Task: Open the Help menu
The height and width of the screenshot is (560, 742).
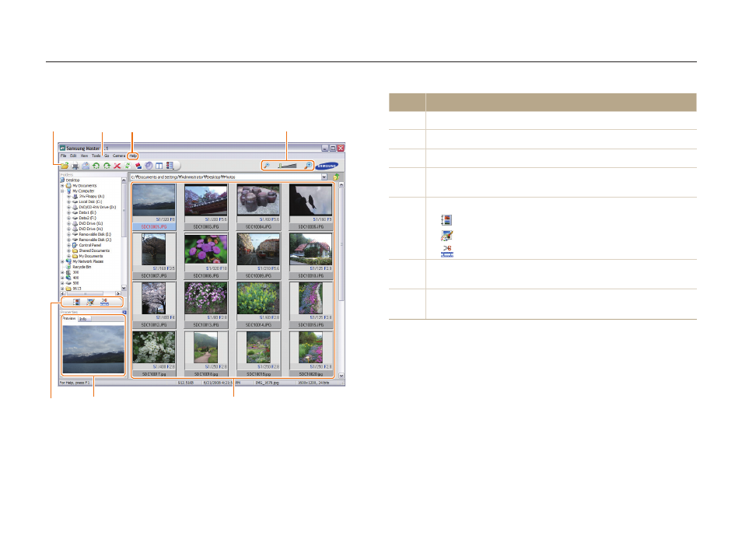Action: point(133,156)
